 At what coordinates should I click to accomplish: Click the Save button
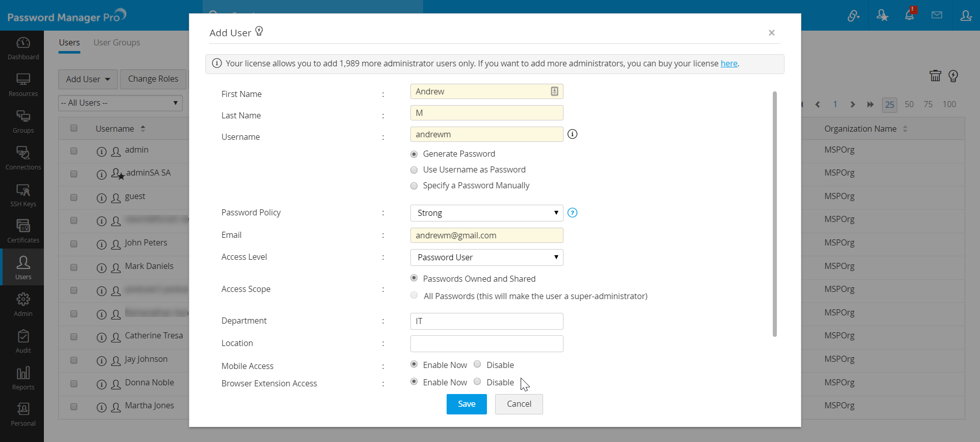point(467,404)
